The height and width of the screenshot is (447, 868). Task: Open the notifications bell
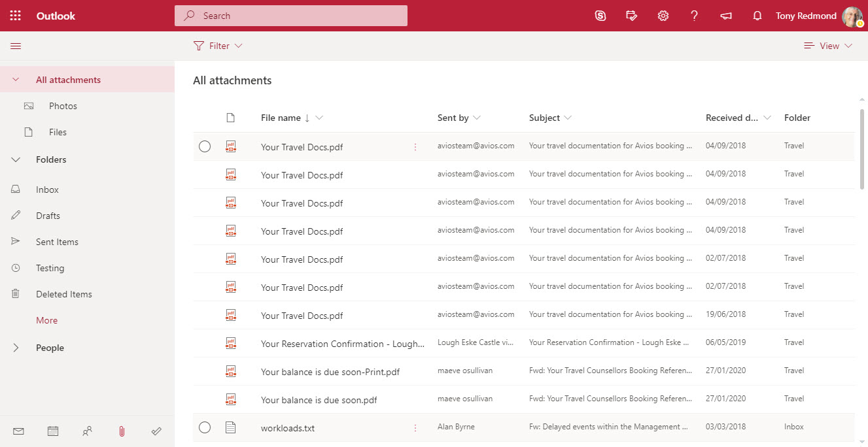coord(757,16)
